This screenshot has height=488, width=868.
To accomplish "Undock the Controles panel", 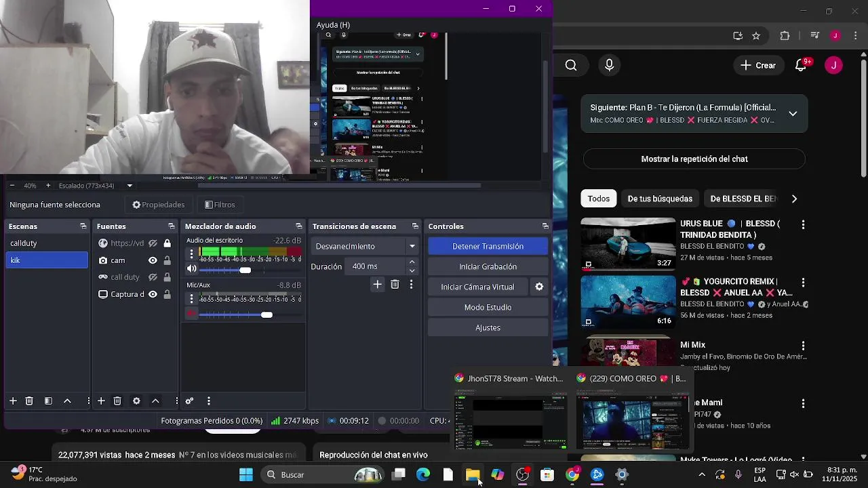I will click(545, 226).
